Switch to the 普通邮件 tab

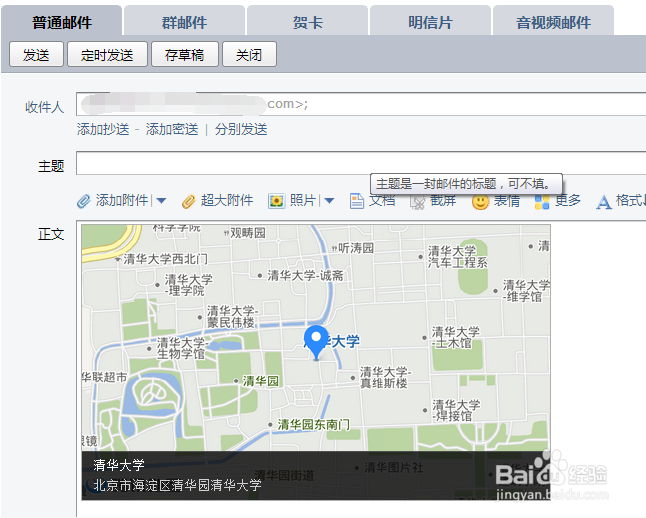(x=61, y=21)
